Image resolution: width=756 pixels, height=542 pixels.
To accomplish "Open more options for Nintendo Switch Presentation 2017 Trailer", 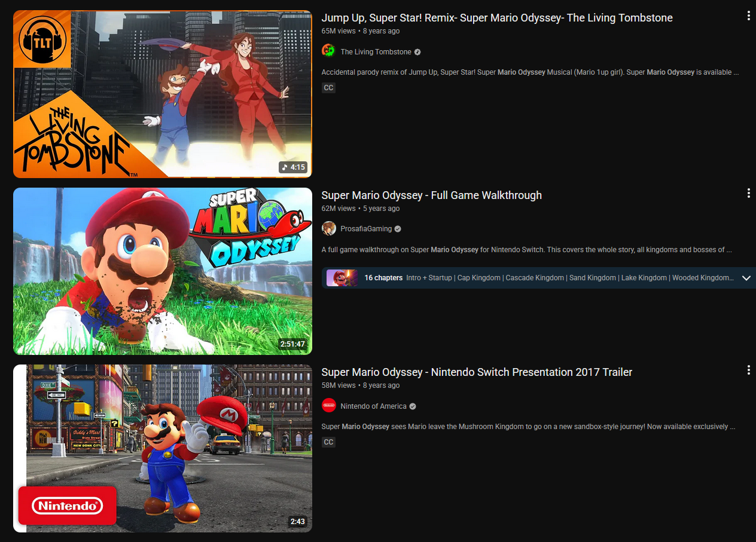I will [x=748, y=370].
